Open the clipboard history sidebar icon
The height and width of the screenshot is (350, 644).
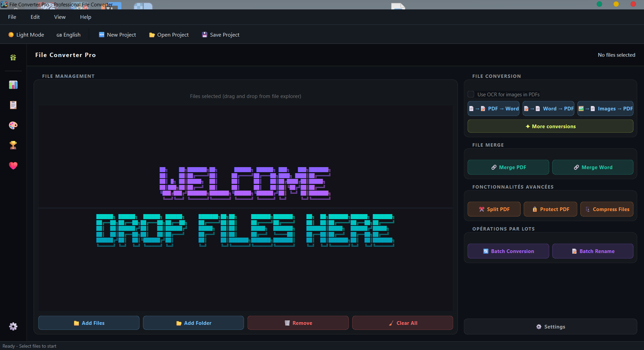pos(13,105)
